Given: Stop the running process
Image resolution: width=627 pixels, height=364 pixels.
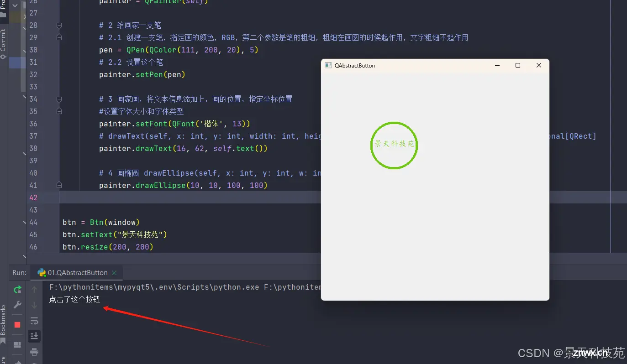Looking at the screenshot, I should [17, 325].
